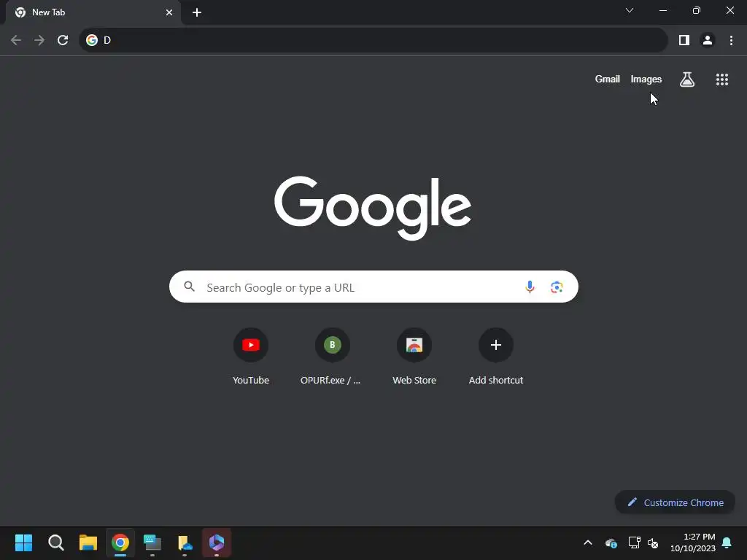Open the clock showing 1:27 PM
The height and width of the screenshot is (560, 747).
[693, 542]
